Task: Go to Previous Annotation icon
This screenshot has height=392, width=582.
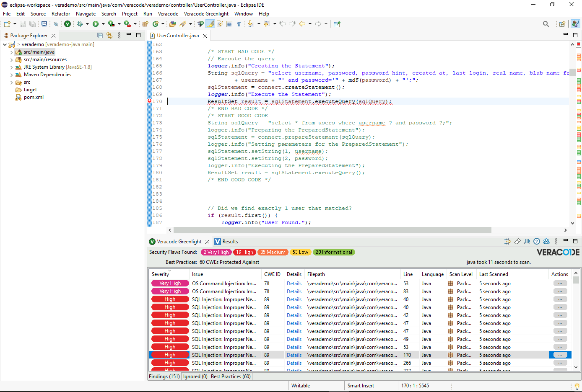Action: coord(267,24)
